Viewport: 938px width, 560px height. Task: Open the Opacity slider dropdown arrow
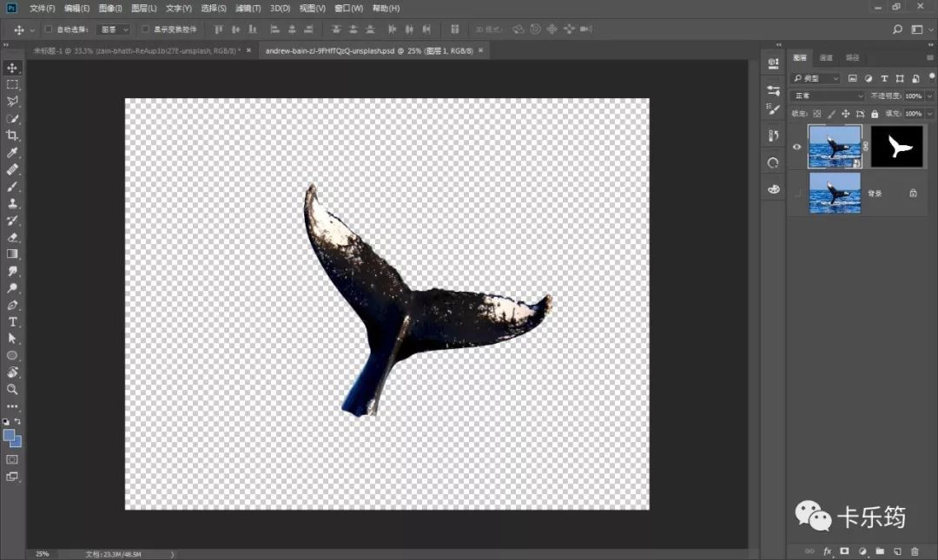929,96
